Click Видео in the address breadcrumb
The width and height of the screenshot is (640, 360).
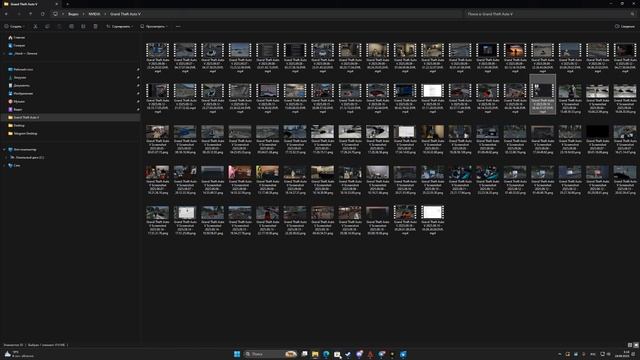click(73, 14)
